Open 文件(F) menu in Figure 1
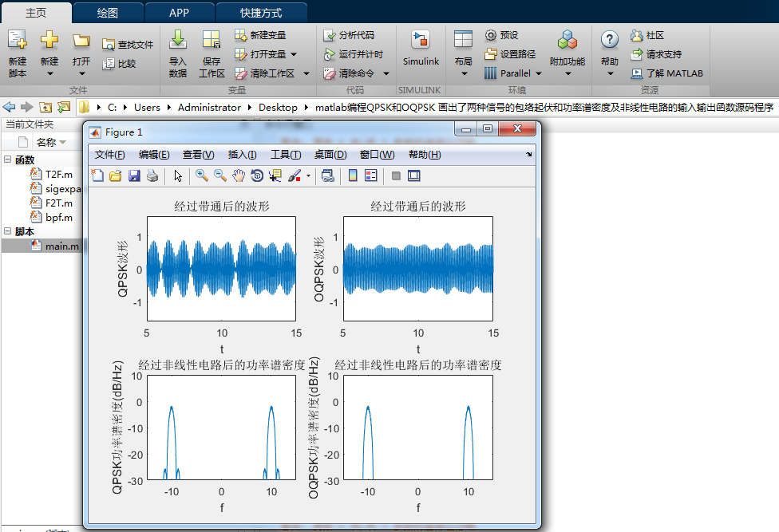The width and height of the screenshot is (779, 532). point(110,155)
